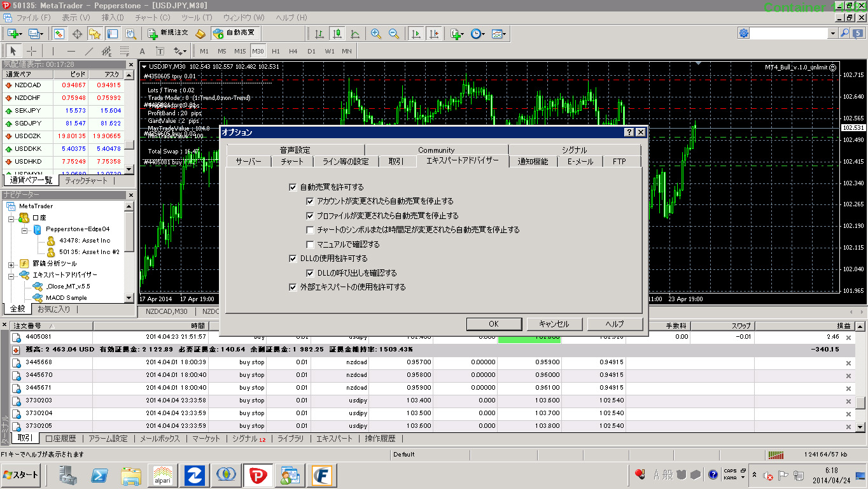
Task: Open the chart templates dropdown
Action: [x=499, y=33]
